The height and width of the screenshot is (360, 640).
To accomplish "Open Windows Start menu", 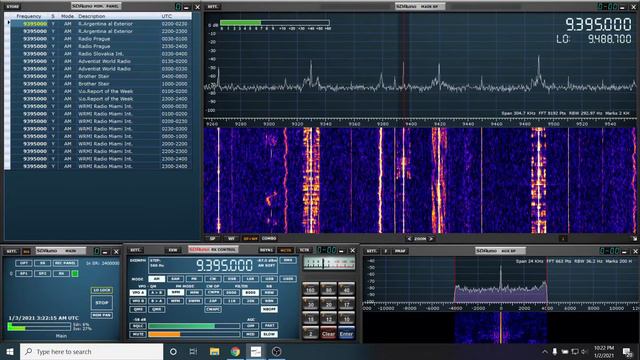I will pos(10,351).
